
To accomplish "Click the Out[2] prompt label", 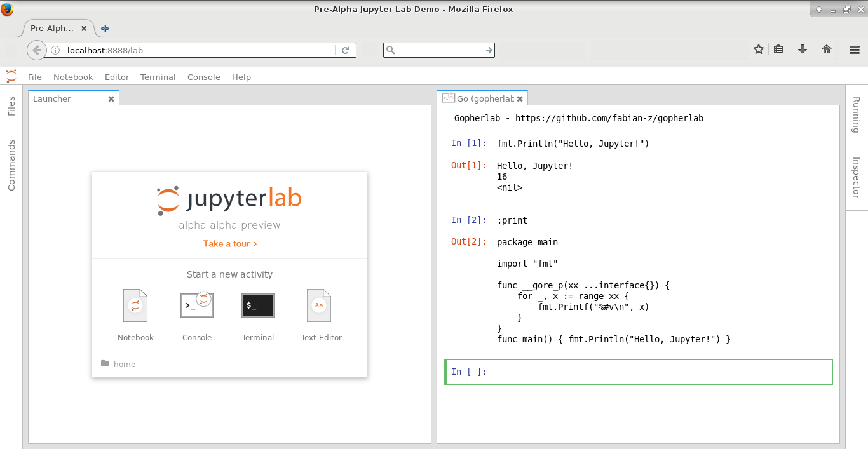I will pos(469,242).
